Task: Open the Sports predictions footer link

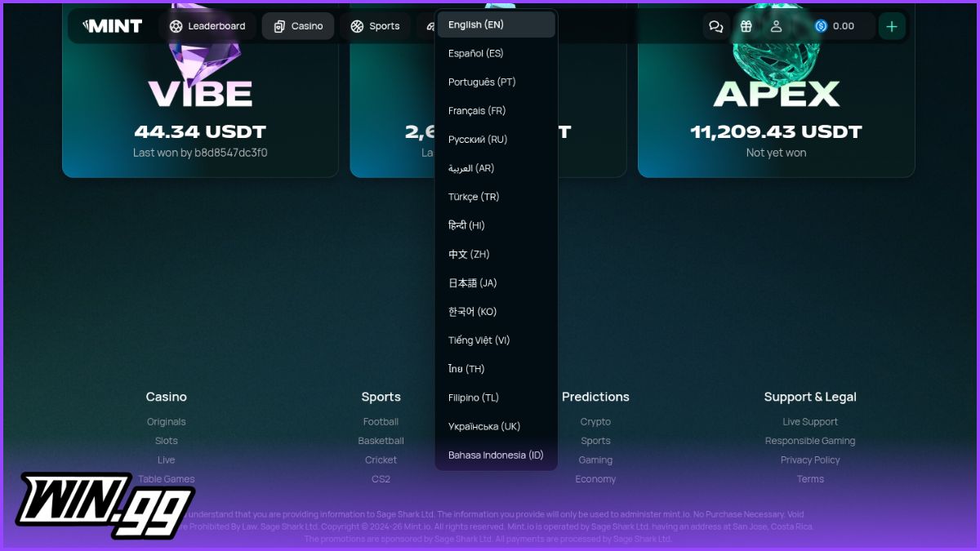Action: [595, 441]
